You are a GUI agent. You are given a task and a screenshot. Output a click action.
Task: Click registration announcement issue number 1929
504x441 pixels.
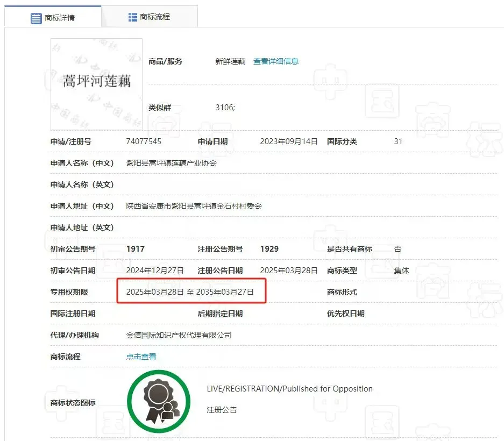click(x=269, y=249)
